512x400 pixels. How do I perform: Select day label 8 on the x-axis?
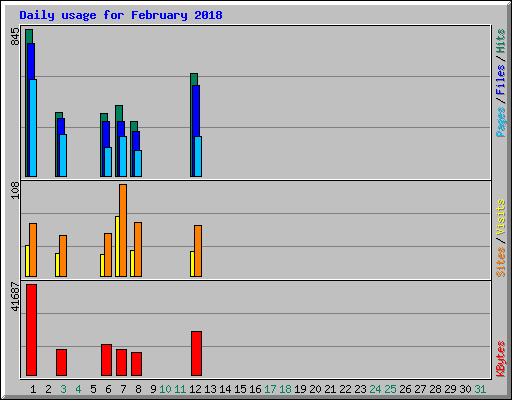138,389
